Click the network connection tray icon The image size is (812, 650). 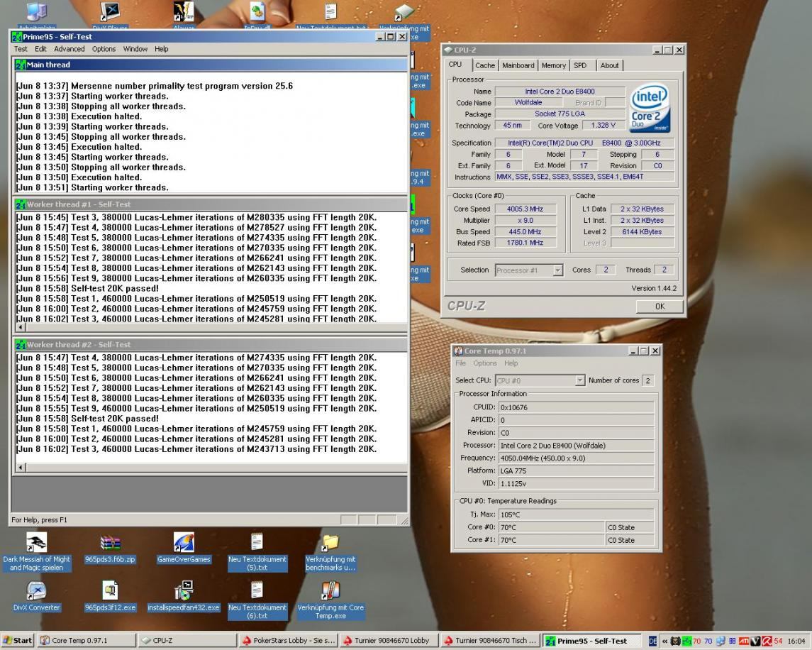click(x=721, y=641)
